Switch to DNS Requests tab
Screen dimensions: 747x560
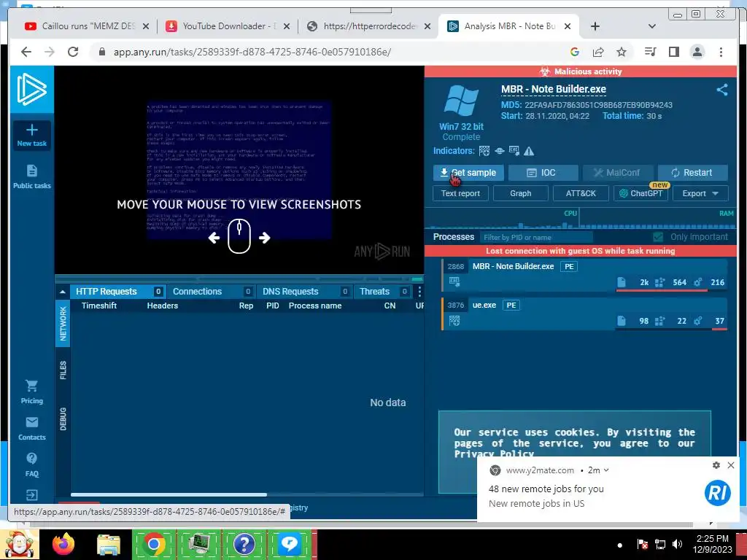pos(305,292)
